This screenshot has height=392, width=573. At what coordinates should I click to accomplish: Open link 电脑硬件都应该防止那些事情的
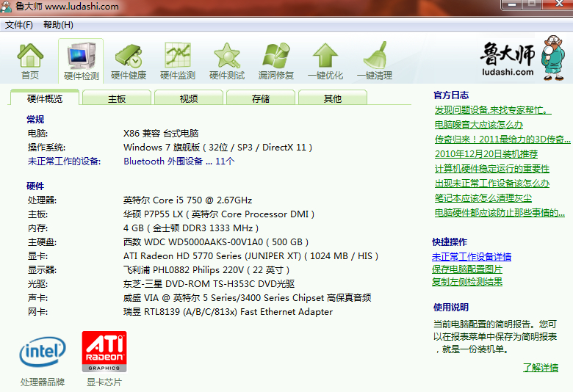[500, 213]
